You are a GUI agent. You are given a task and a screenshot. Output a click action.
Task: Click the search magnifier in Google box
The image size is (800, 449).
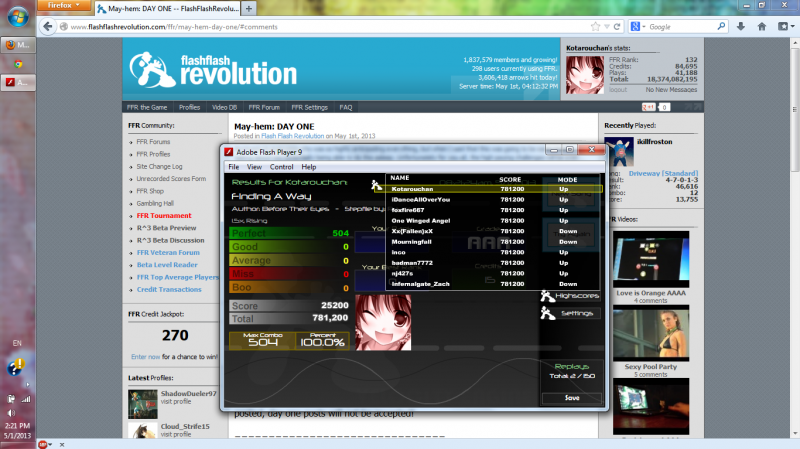coord(721,26)
